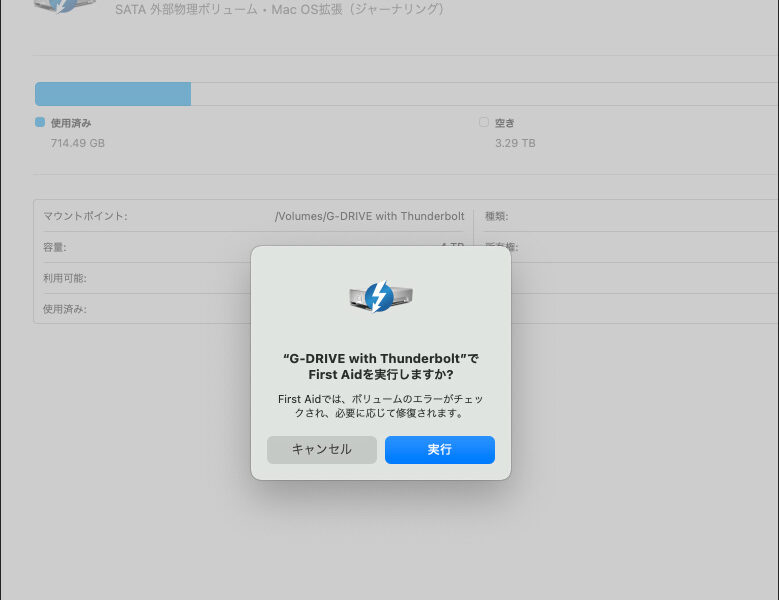Click the マウントポイント: label row
The image size is (779, 600).
coord(85,216)
